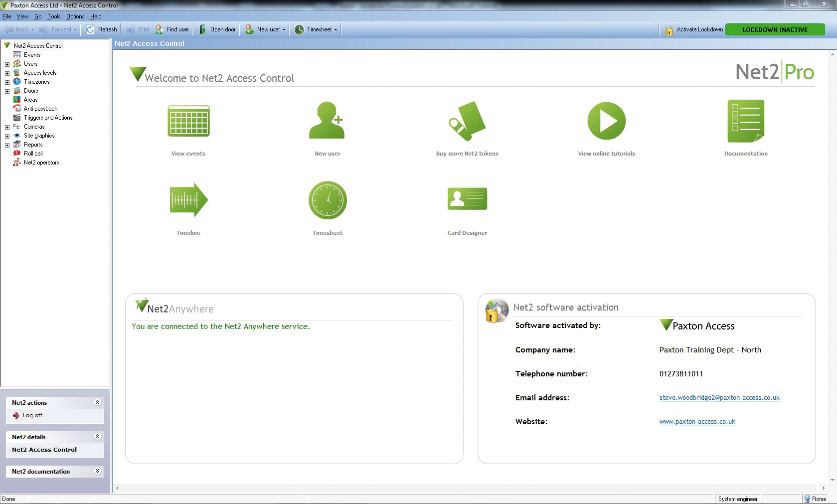Open the Timesheet toolbar dropdown
Viewport: 837px width, 504px height.
click(335, 30)
